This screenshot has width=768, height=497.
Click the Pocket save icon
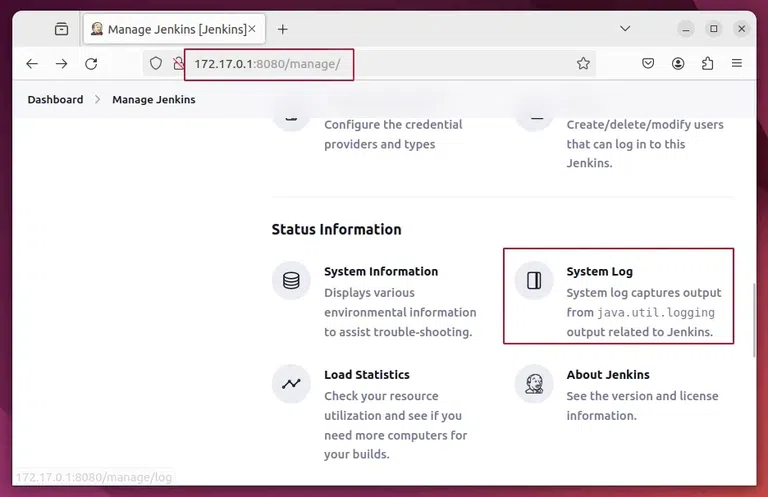pos(648,63)
